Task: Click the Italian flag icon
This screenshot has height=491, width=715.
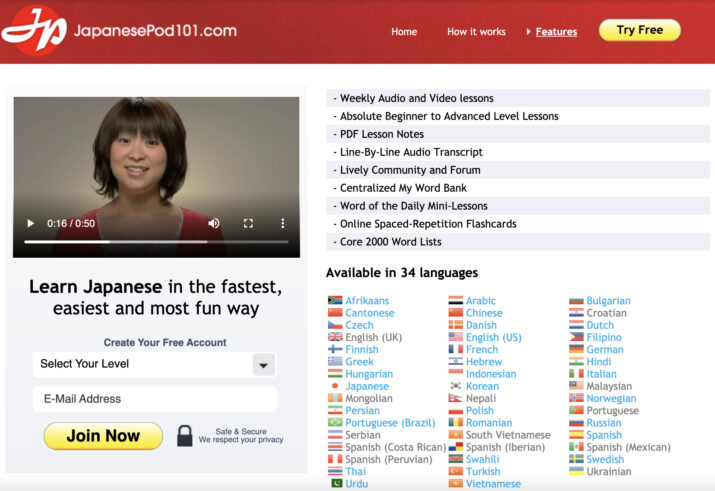Action: coord(576,374)
